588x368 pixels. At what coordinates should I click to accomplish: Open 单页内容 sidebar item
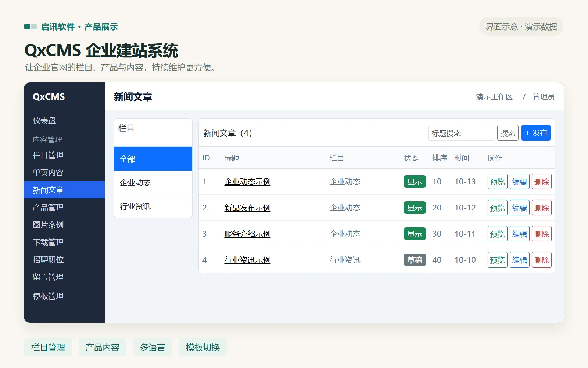pyautogui.click(x=64, y=173)
